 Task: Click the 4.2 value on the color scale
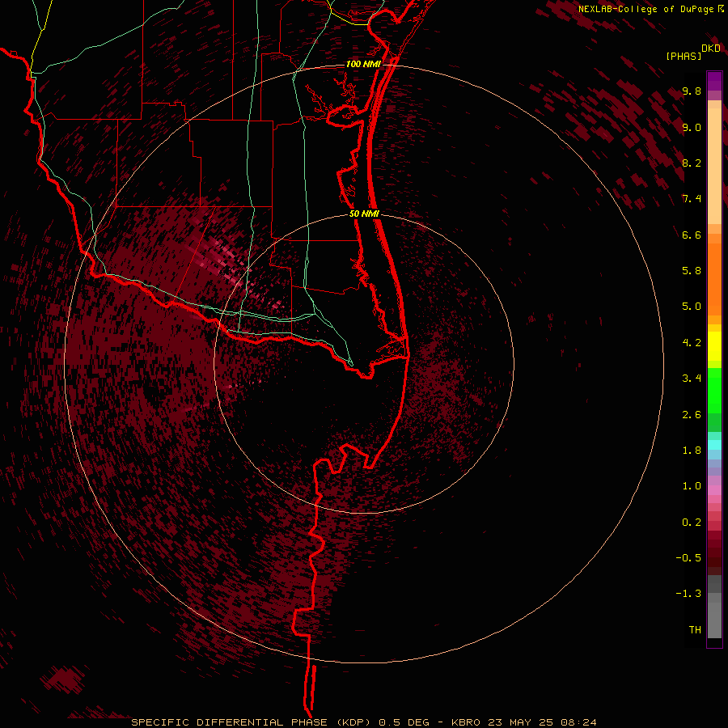tap(692, 343)
